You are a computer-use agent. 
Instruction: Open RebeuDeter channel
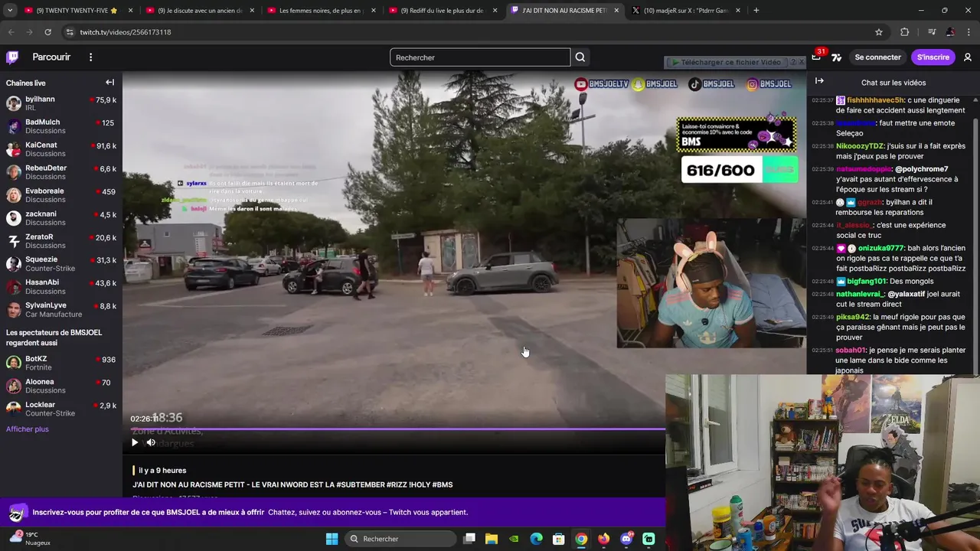point(61,172)
